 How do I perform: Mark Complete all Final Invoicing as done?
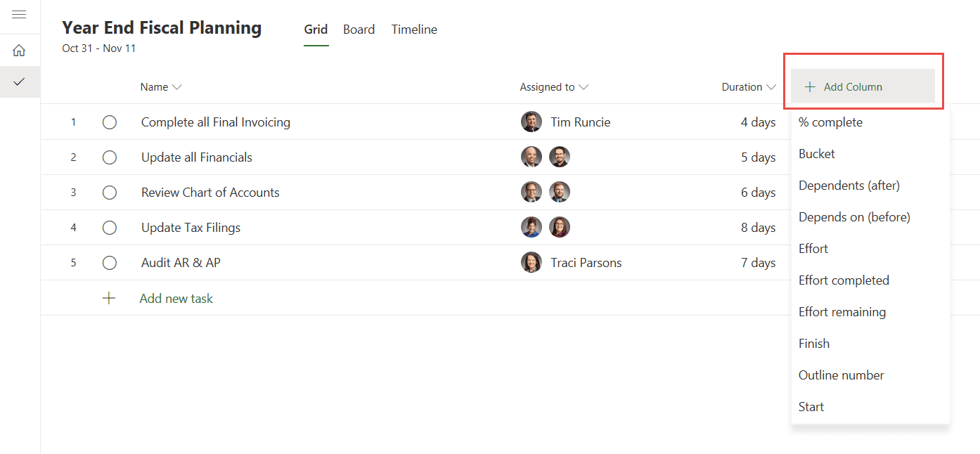tap(110, 122)
